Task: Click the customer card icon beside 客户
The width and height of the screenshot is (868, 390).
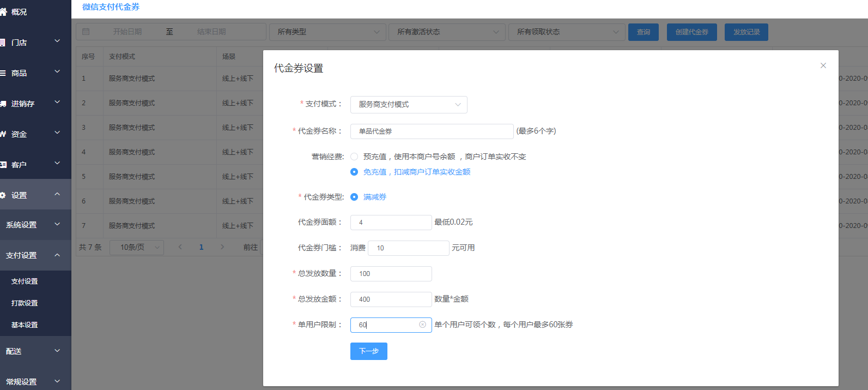Action: [x=3, y=165]
